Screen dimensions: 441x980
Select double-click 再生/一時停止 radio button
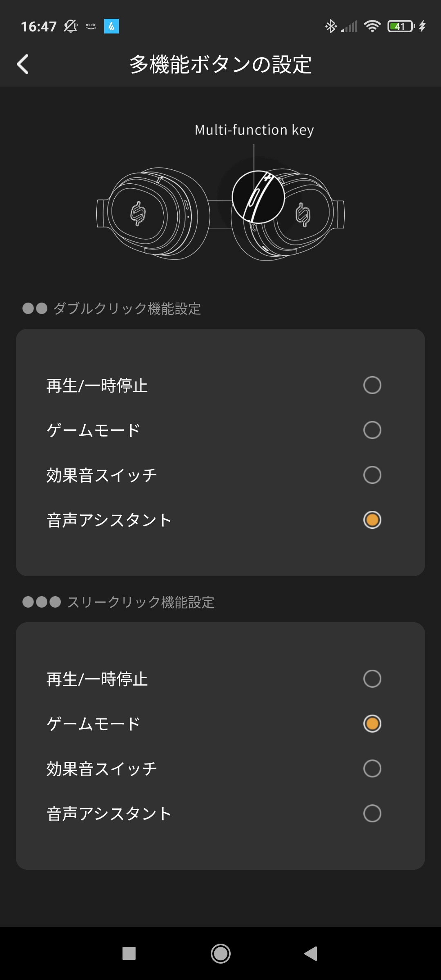pyautogui.click(x=372, y=385)
